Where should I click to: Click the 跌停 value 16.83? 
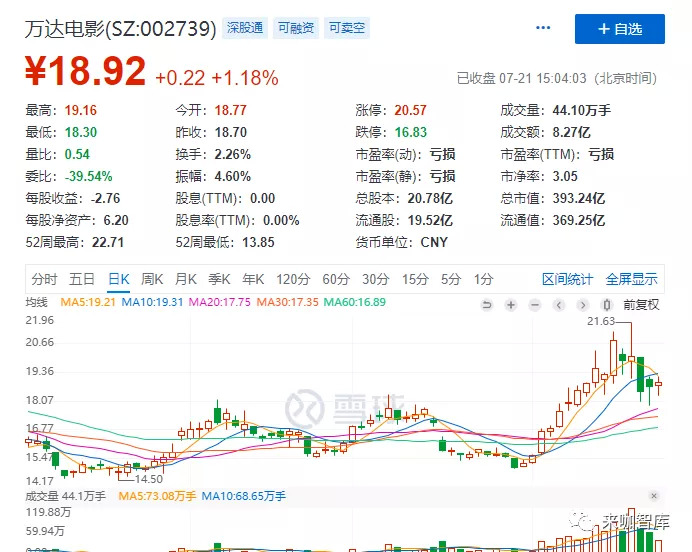coord(410,132)
